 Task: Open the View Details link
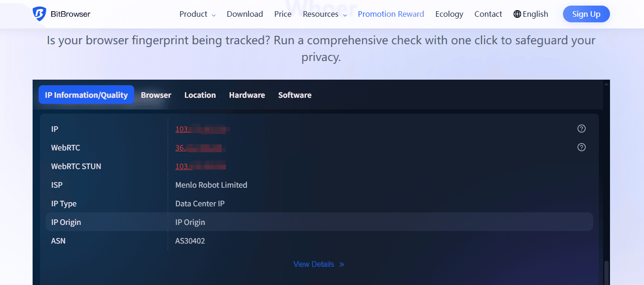point(313,265)
